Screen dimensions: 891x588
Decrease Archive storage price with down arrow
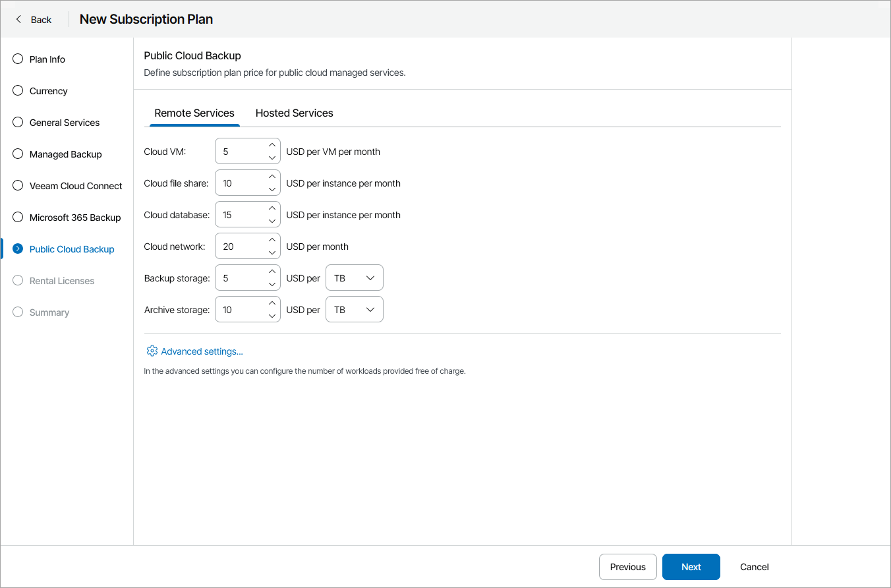[272, 316]
